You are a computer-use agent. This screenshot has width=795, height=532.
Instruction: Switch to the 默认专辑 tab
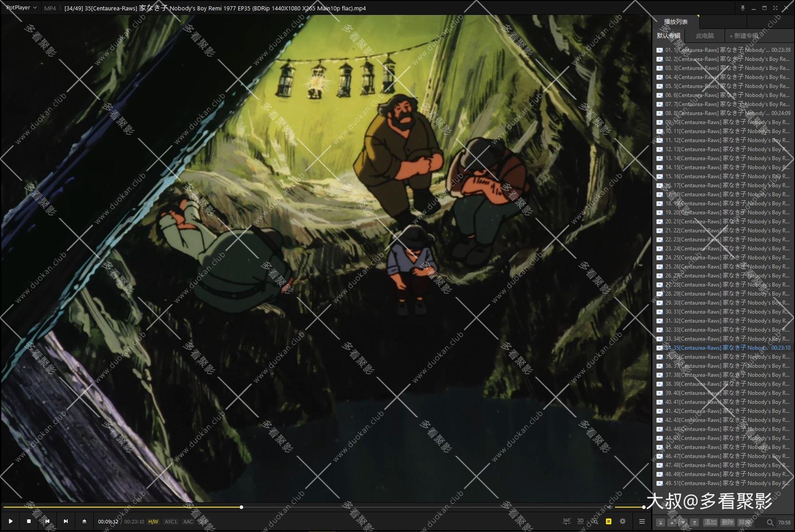[669, 36]
